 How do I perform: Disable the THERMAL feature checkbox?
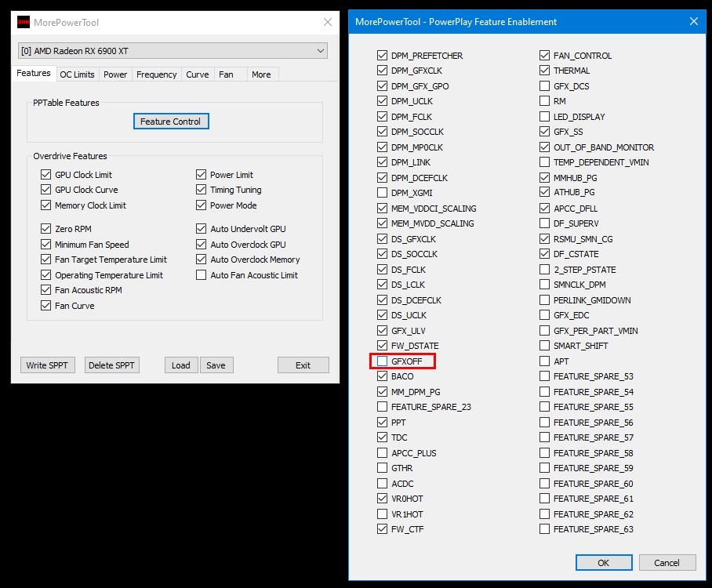point(544,71)
